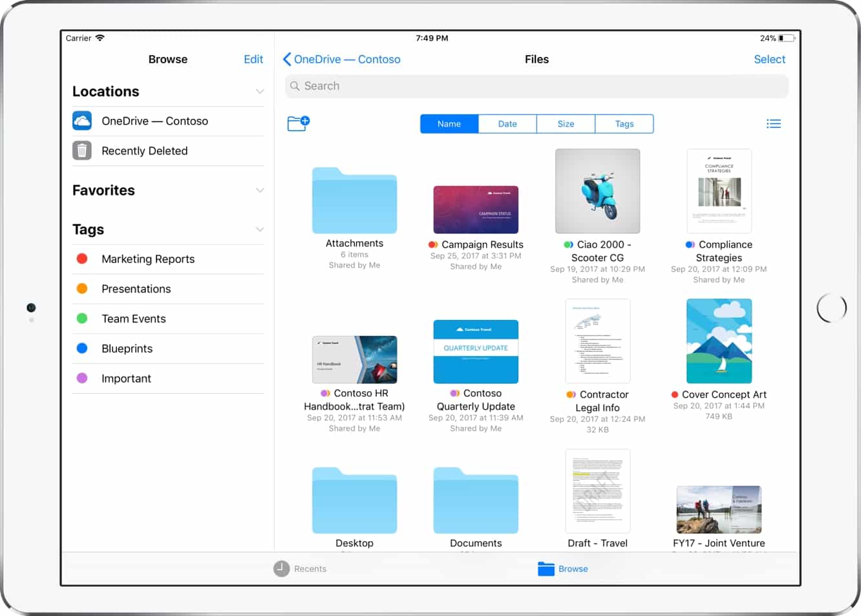The image size is (861, 616).
Task: Sort files by Date
Action: click(507, 124)
